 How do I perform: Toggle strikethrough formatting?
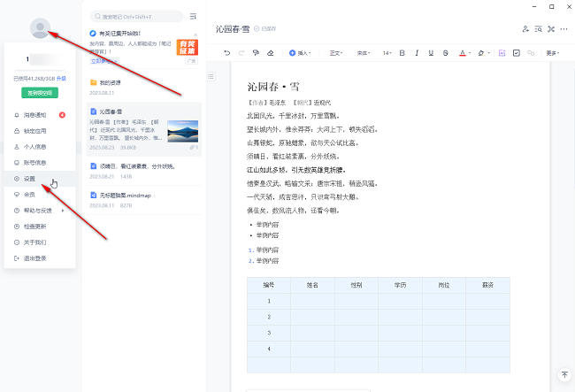(446, 53)
